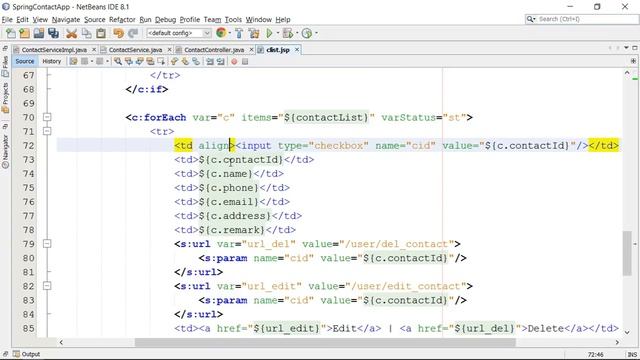
Task: Collapse the s:url fold at line 82
Action: [47, 286]
